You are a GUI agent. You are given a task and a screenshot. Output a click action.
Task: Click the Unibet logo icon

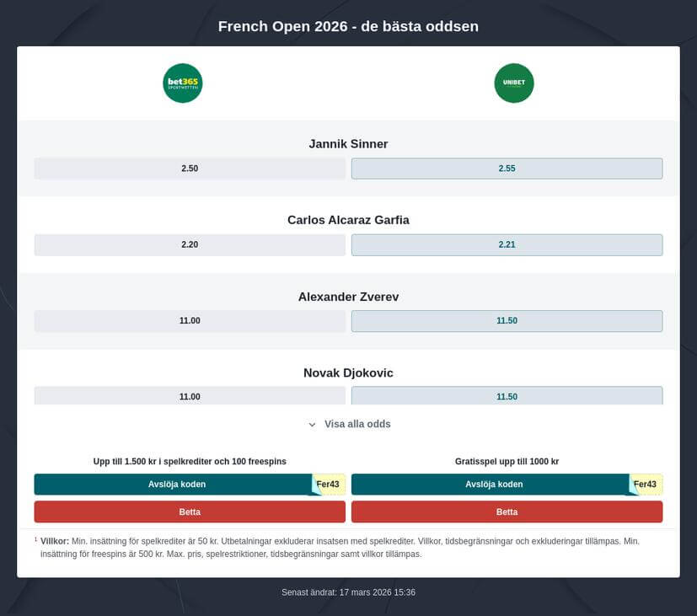pos(514,82)
